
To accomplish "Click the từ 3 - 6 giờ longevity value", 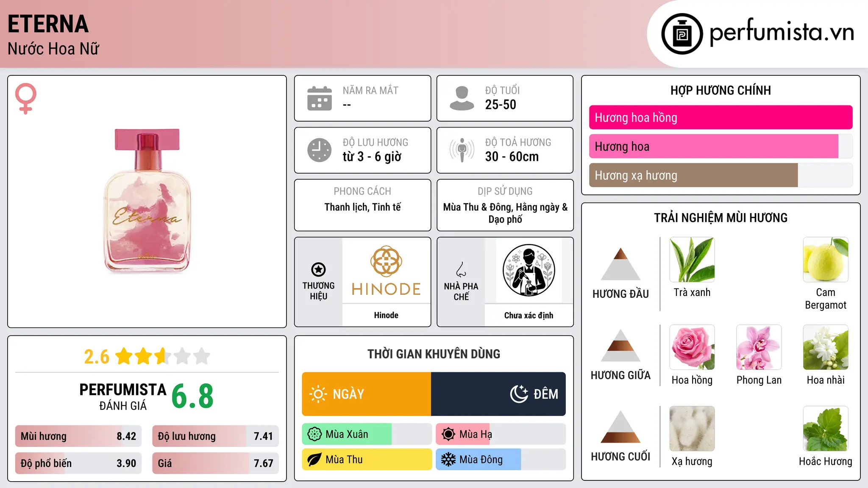I will pos(372,157).
